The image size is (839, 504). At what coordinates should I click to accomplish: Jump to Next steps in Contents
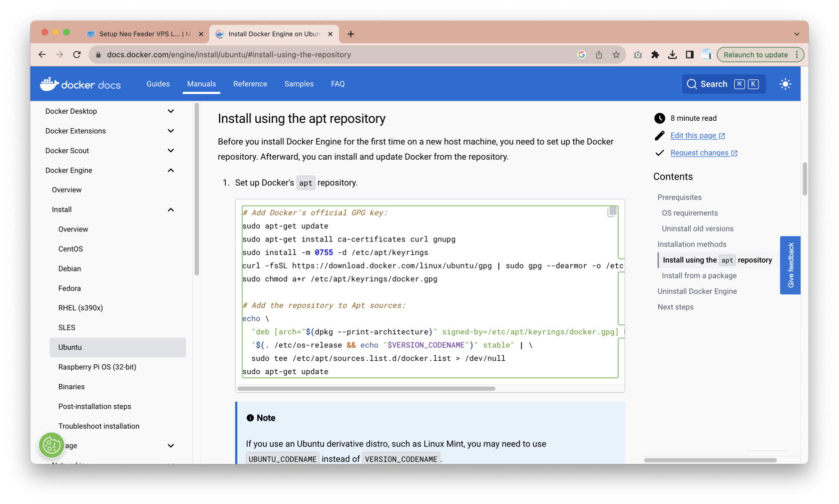675,307
